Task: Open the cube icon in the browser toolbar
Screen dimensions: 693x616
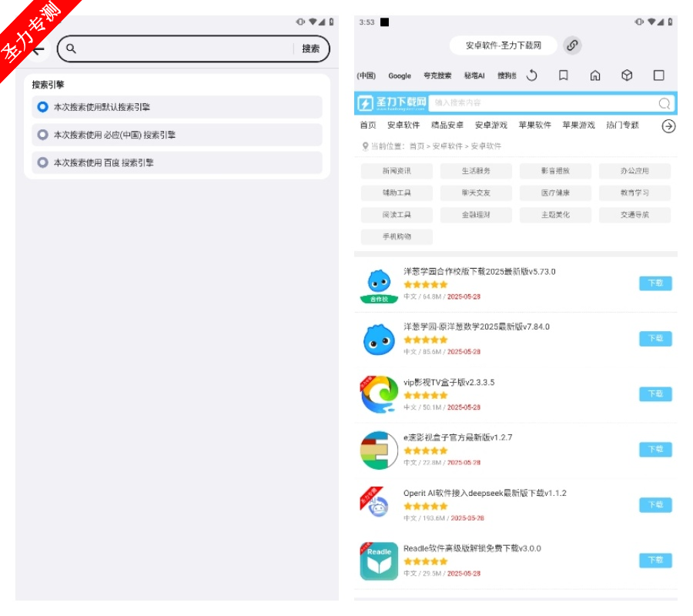Action: [627, 75]
